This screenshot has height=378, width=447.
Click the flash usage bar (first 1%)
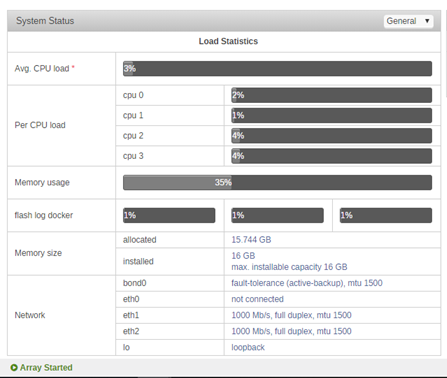[169, 215]
